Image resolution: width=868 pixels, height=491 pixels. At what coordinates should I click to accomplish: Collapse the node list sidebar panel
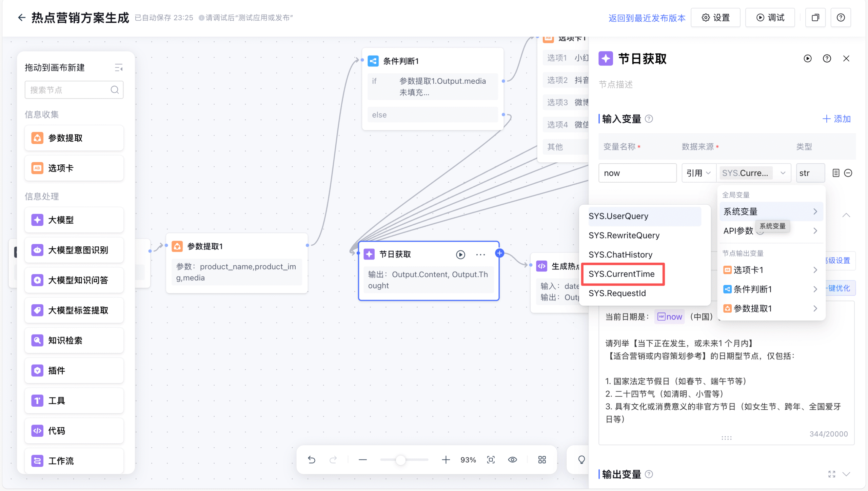[118, 68]
